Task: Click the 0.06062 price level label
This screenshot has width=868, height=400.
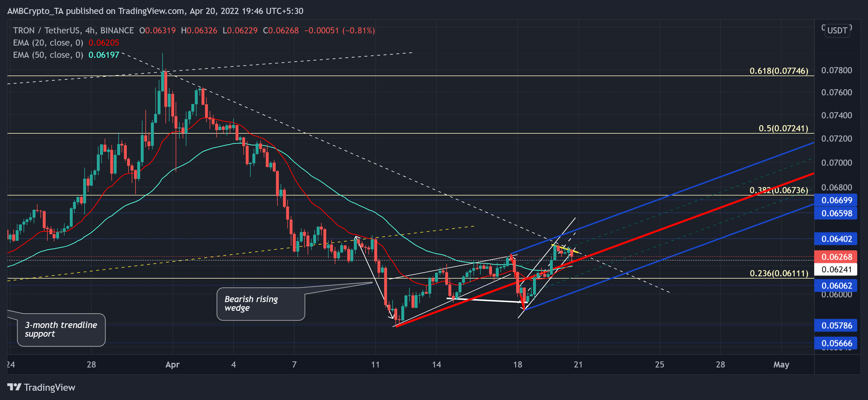Action: coord(836,286)
